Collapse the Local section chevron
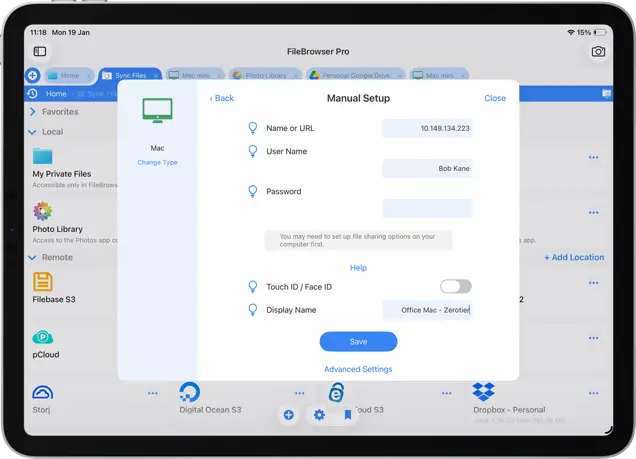The width and height of the screenshot is (636, 459). pyautogui.click(x=32, y=132)
